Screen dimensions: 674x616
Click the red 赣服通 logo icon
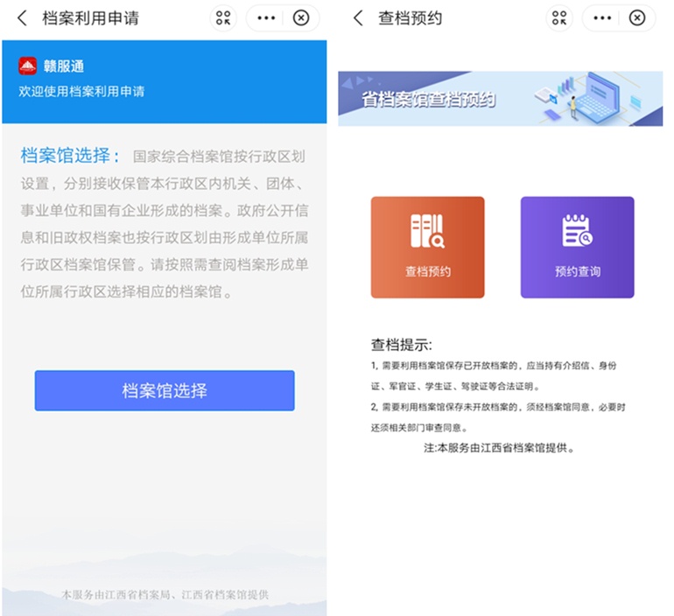(28, 66)
